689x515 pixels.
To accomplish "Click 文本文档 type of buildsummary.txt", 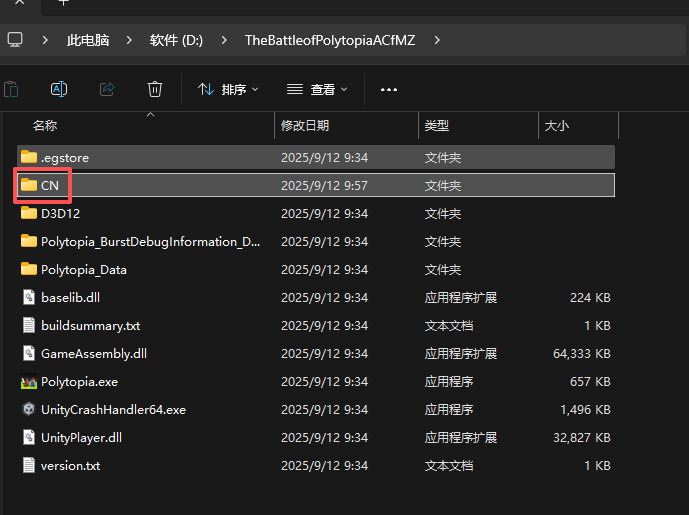I will [x=449, y=326].
